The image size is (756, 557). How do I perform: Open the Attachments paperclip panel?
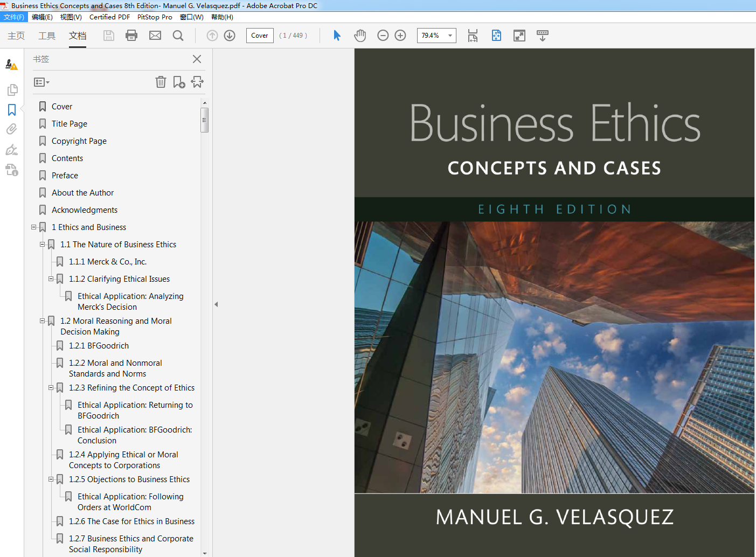tap(12, 129)
